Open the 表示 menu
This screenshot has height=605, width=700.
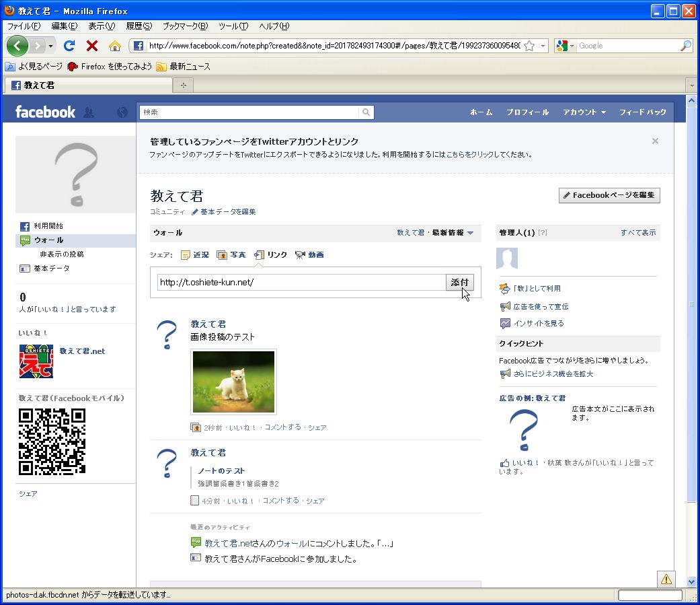(102, 26)
